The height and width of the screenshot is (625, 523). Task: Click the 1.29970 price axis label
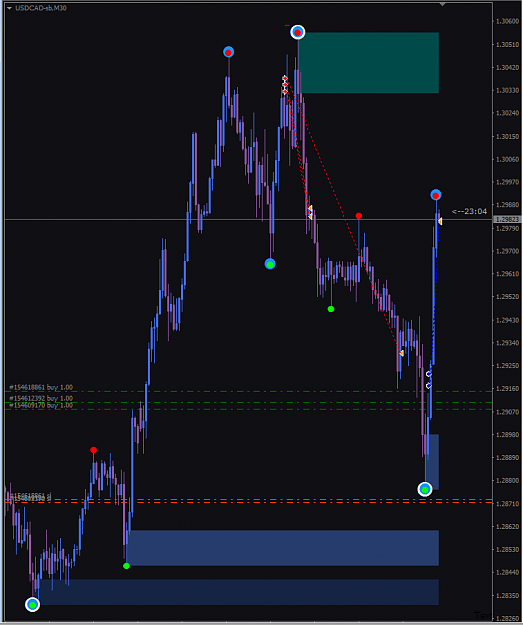507,182
